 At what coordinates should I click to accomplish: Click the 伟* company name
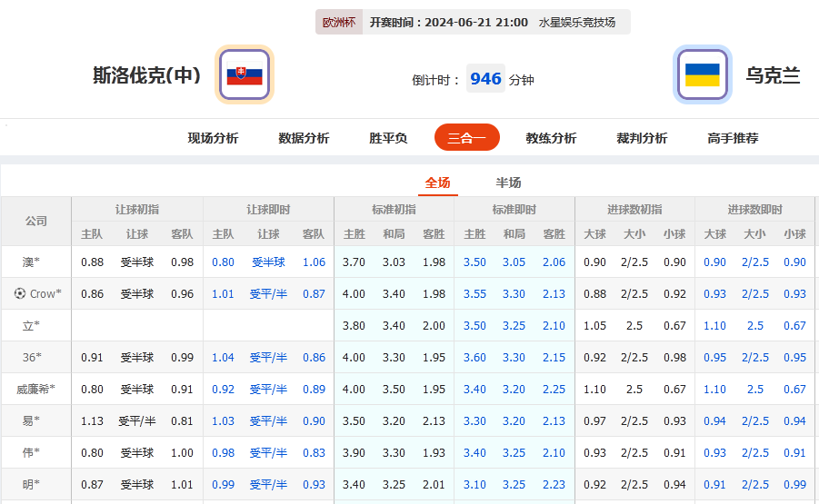(x=31, y=453)
